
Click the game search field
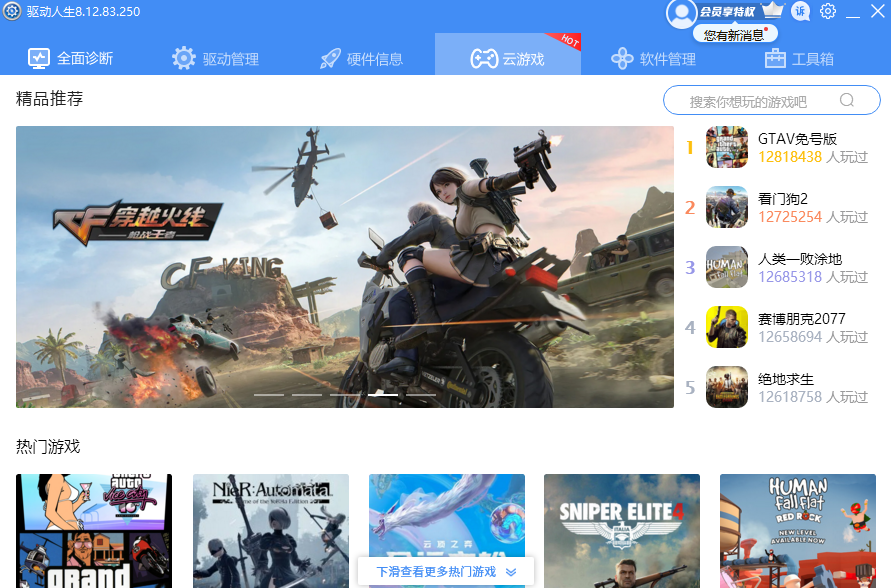click(772, 100)
